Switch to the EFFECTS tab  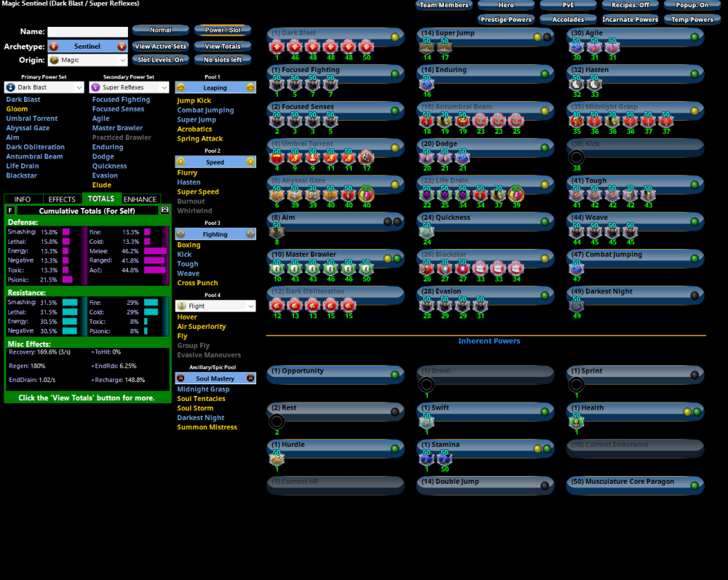(x=62, y=199)
